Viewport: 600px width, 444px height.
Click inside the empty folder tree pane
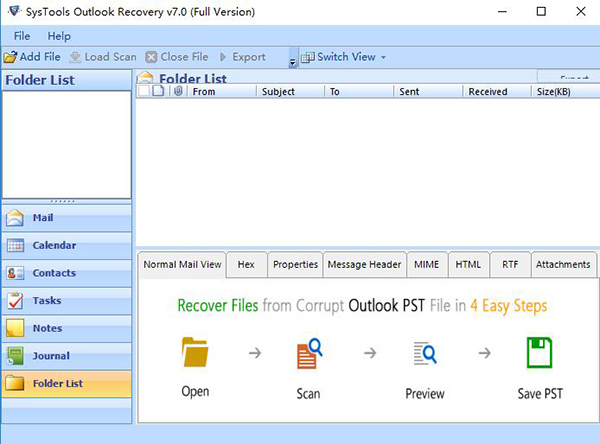coord(67,145)
